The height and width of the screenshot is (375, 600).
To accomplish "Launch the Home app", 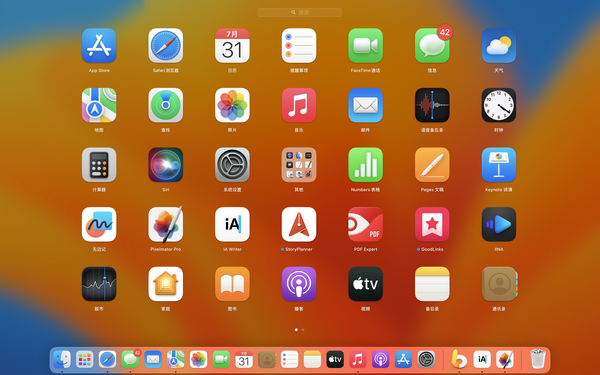I will click(165, 284).
